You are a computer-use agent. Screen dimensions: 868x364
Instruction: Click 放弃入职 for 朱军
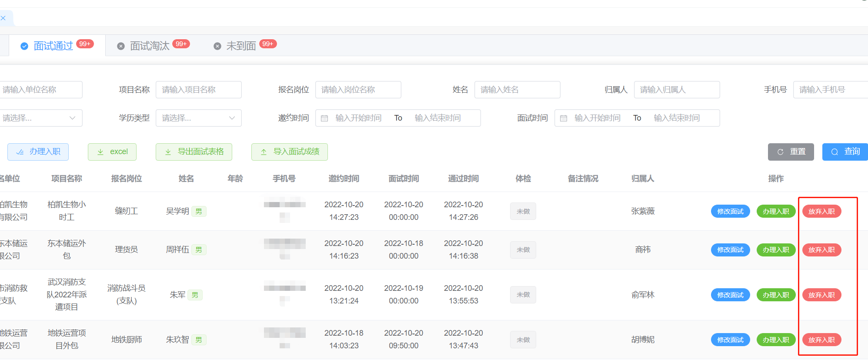[822, 295]
